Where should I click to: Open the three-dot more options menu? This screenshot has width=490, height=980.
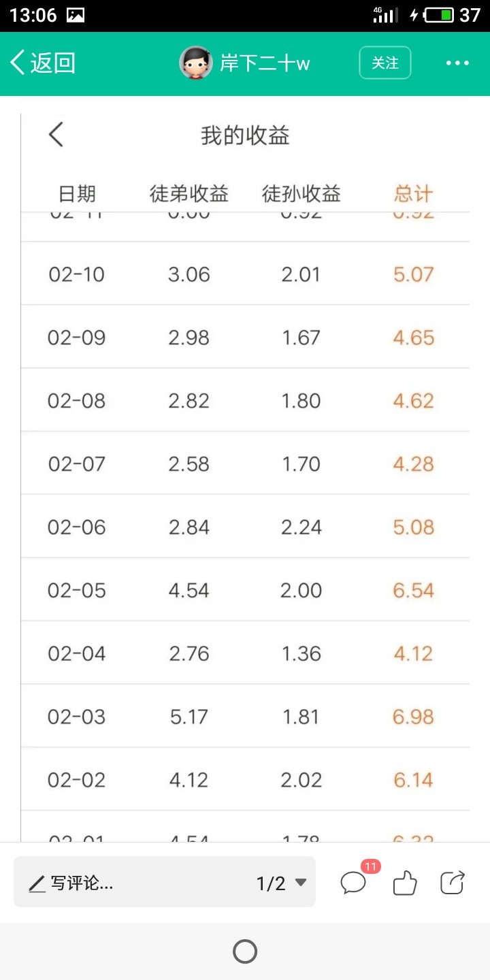click(x=457, y=63)
